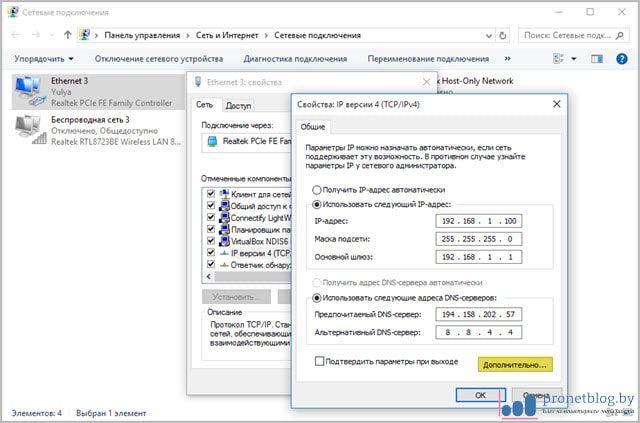Toggle Connectify LightW checkbox
The height and width of the screenshot is (423, 640).
[211, 217]
